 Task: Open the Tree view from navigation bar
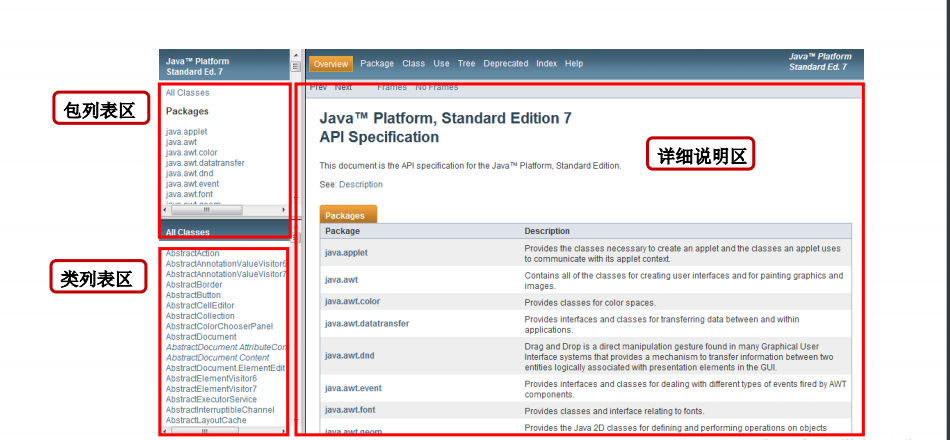[x=467, y=64]
